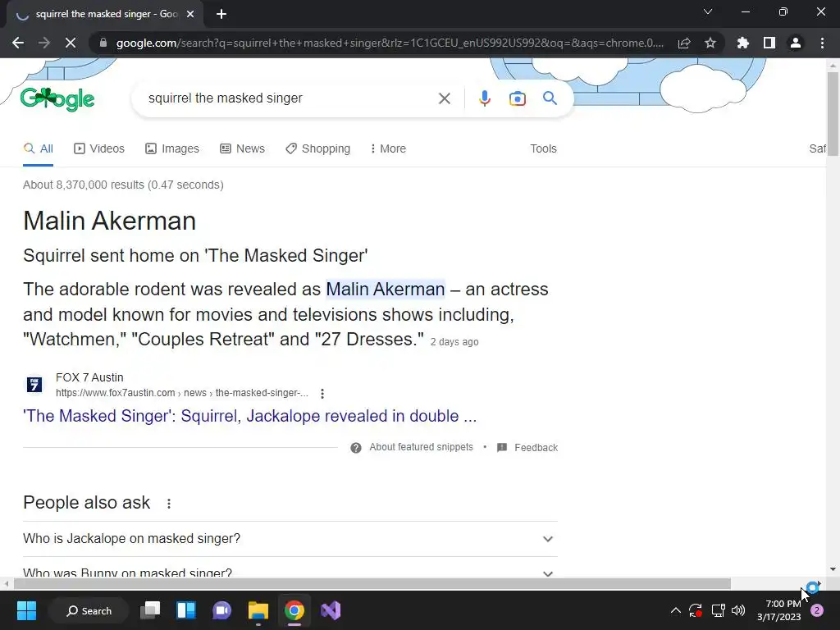Open three-dot menu beside FOX 7 result
840x630 pixels.
click(322, 394)
